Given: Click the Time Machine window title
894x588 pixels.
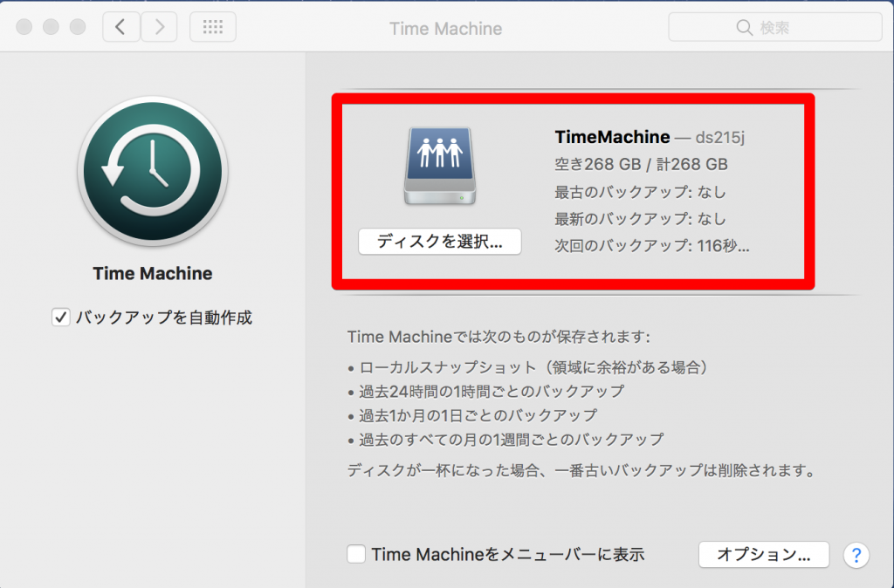Looking at the screenshot, I should [446, 29].
